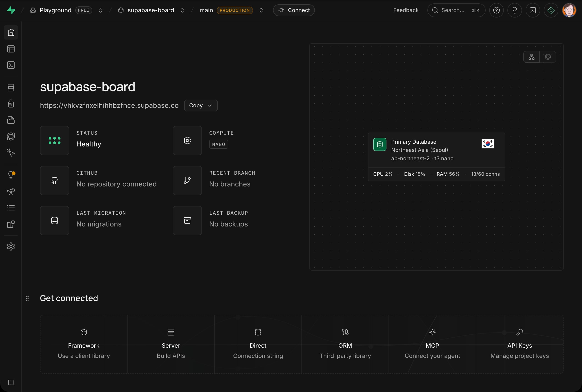Click the "No migrations" text
Screen dimensions: 582x392
[99, 224]
